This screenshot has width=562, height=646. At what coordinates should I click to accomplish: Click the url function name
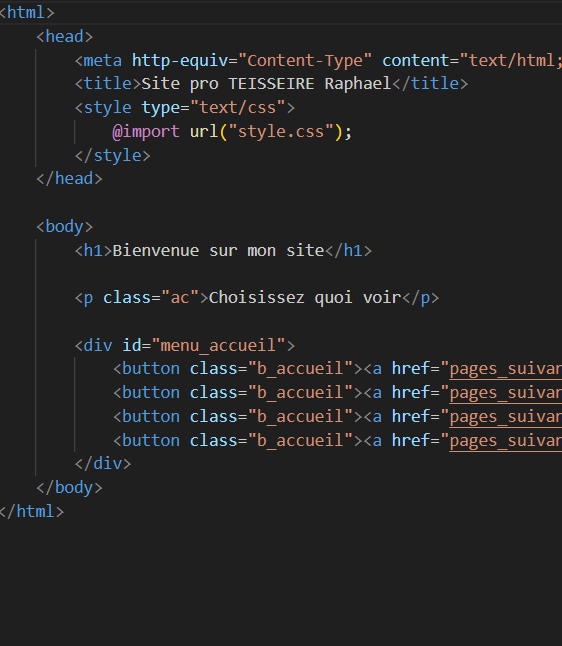click(x=204, y=131)
